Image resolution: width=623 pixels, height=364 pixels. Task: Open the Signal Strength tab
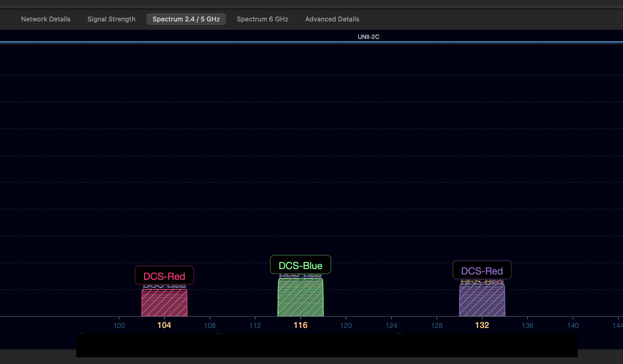(111, 19)
